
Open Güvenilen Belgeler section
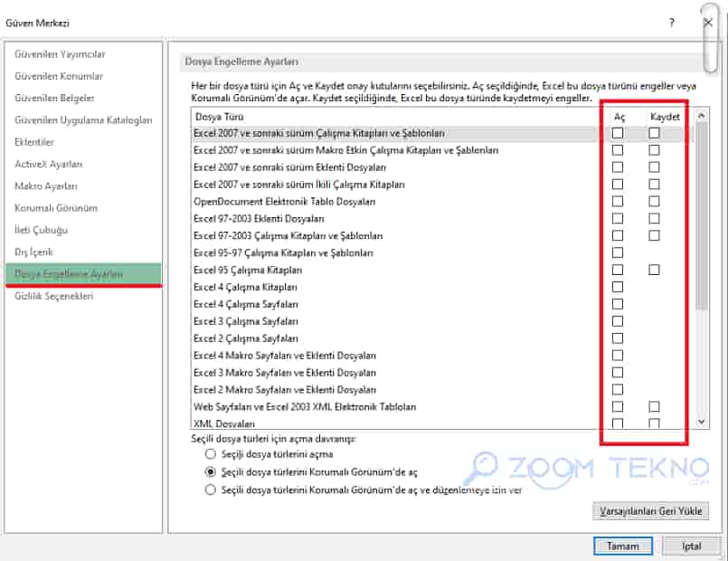tap(54, 98)
